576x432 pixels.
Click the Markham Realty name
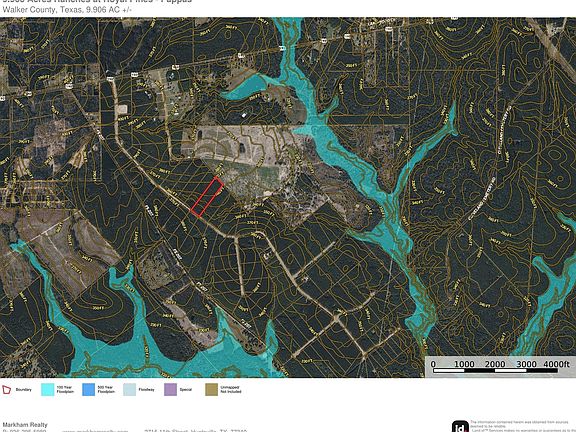25,425
